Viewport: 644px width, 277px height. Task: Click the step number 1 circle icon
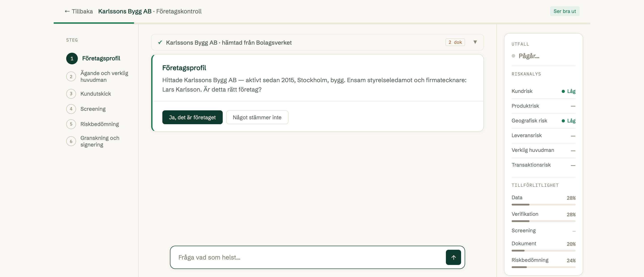72,59
